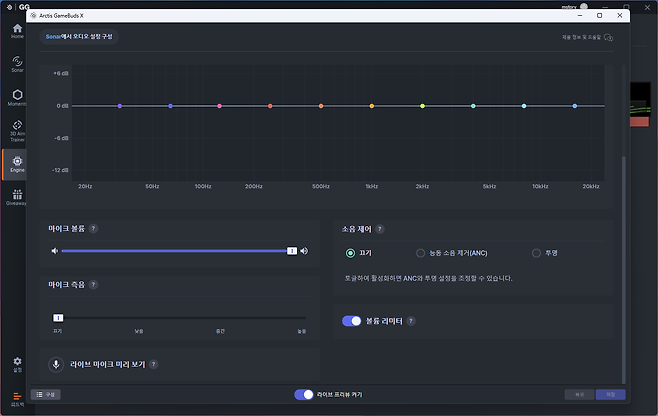Click the 저장 save button
The image size is (658, 416).
[611, 395]
